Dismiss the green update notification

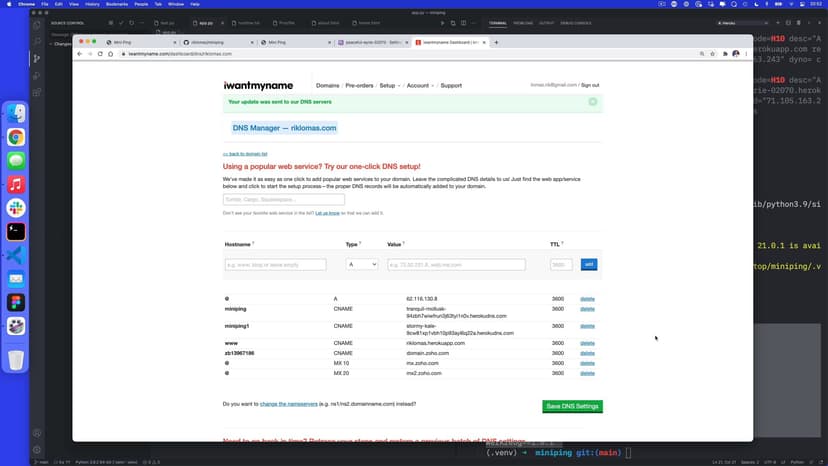593,102
